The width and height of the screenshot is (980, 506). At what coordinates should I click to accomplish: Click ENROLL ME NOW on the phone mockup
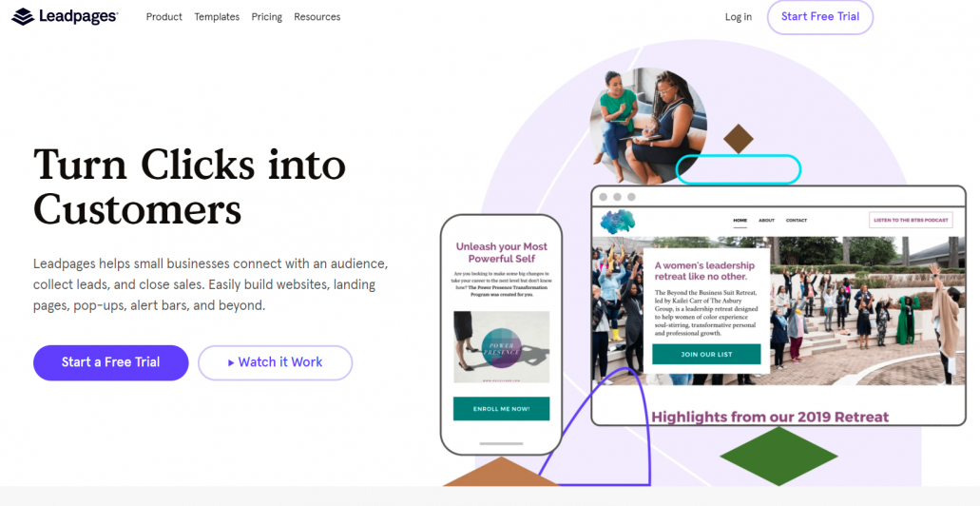(501, 408)
